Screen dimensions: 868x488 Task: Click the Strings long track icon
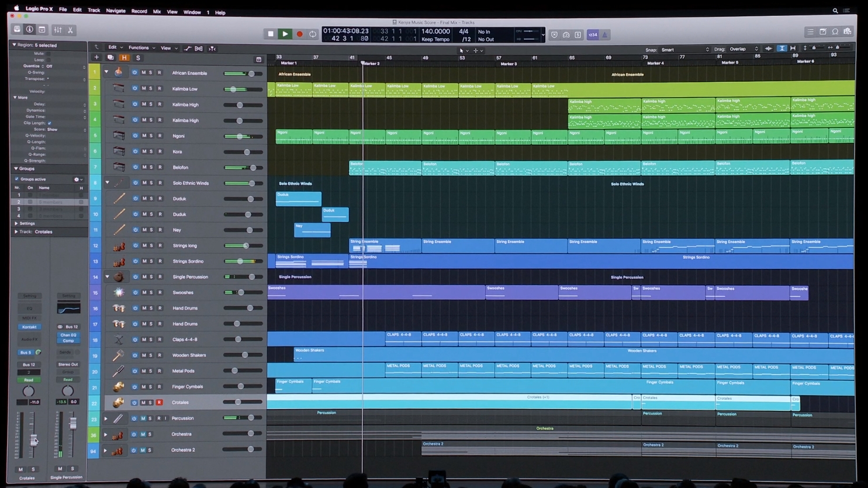click(119, 245)
